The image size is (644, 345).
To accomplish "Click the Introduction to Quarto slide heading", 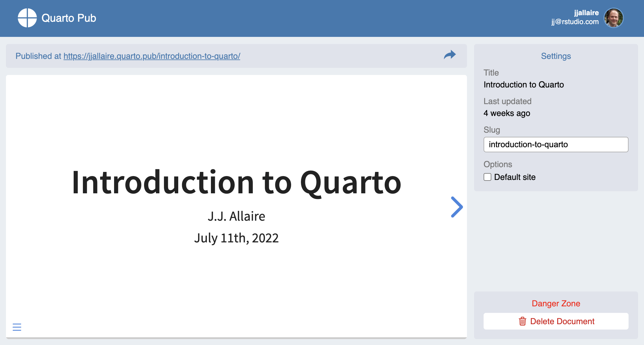I will pyautogui.click(x=236, y=182).
